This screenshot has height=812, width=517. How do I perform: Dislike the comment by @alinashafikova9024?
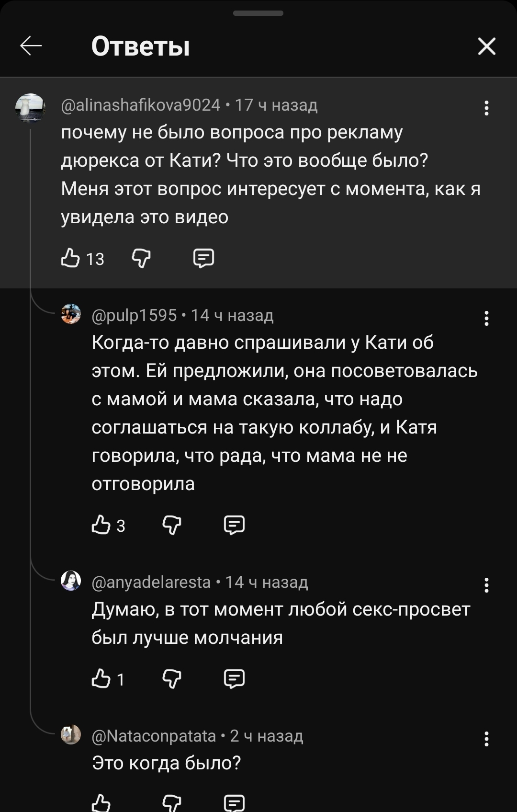141,258
